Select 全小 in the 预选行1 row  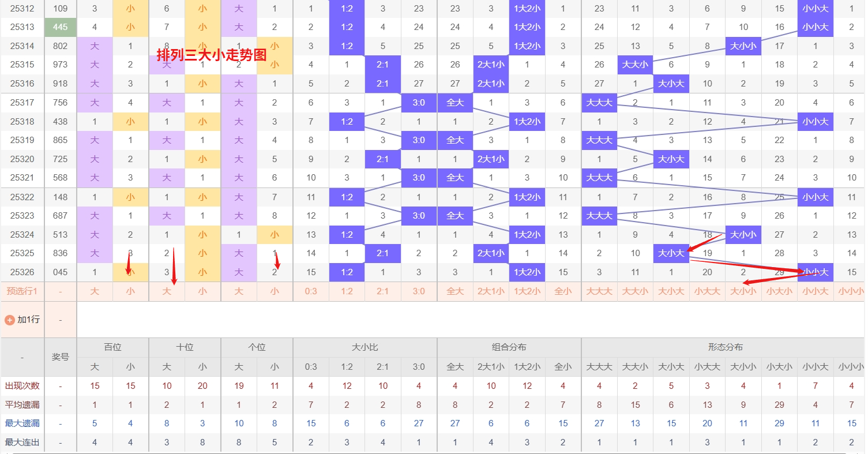coord(563,291)
